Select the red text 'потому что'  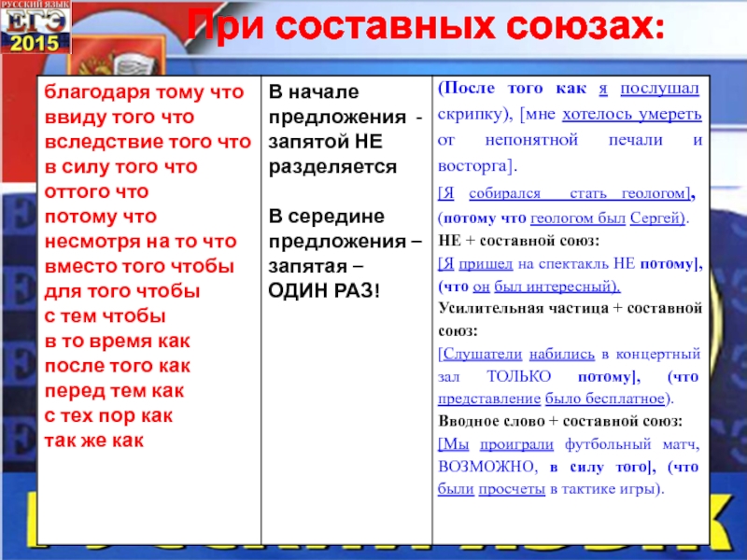tap(101, 217)
